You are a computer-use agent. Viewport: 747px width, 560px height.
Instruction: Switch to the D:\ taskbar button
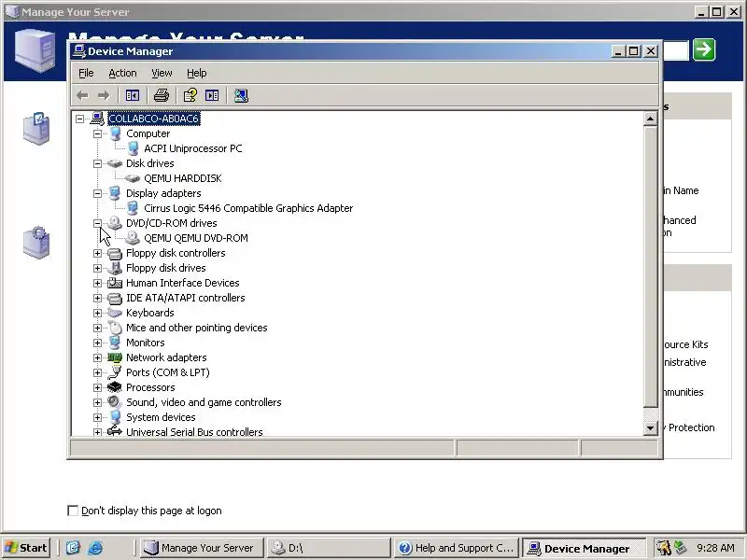(x=329, y=548)
